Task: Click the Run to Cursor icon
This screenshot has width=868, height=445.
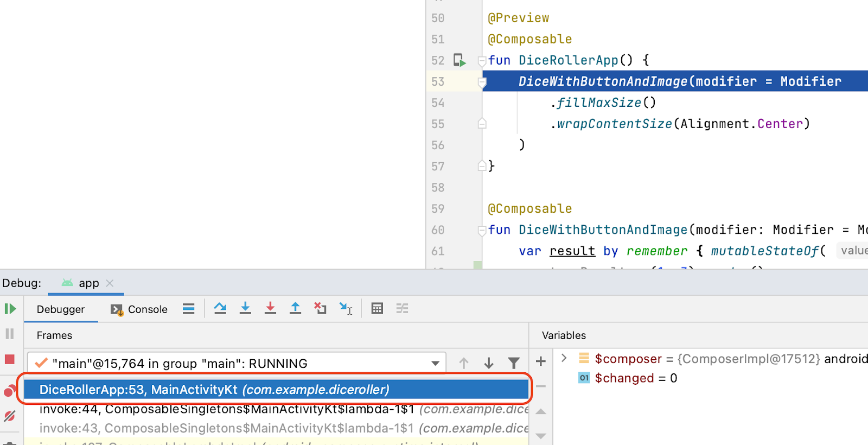Action: [x=346, y=308]
